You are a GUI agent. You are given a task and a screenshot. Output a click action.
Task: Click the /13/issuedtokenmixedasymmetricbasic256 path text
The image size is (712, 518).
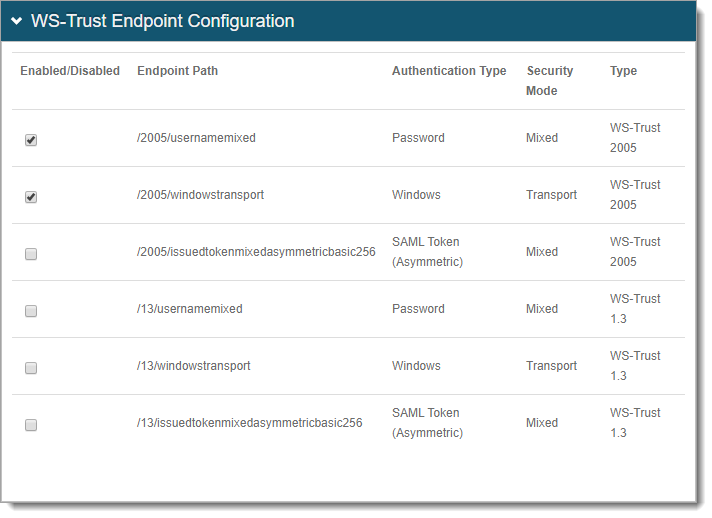point(249,423)
